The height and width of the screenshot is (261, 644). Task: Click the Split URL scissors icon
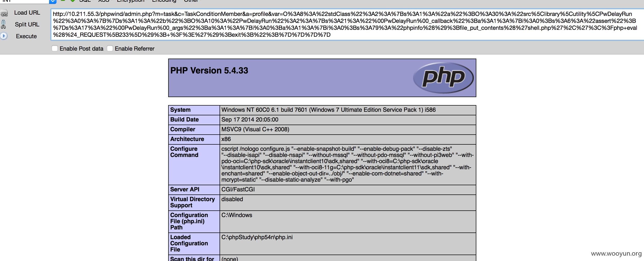click(3, 24)
